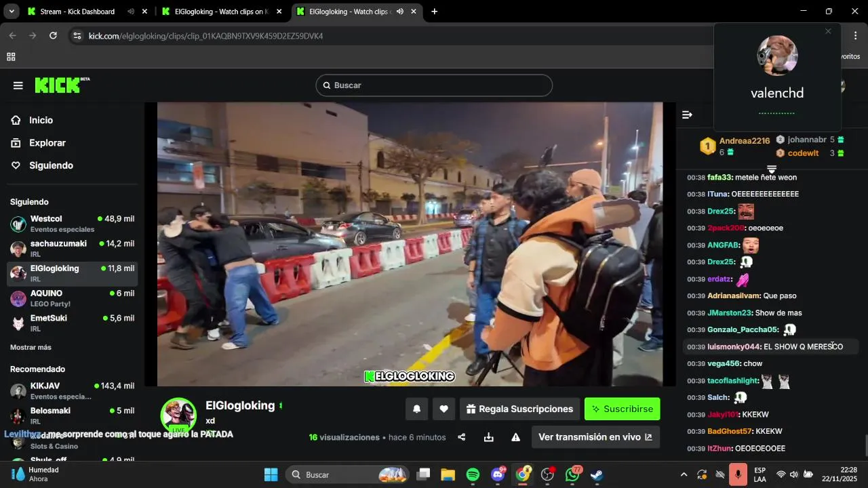Open AQUINO channel in sidebar
Viewport: 868px width, 488px height.
pyautogui.click(x=72, y=298)
